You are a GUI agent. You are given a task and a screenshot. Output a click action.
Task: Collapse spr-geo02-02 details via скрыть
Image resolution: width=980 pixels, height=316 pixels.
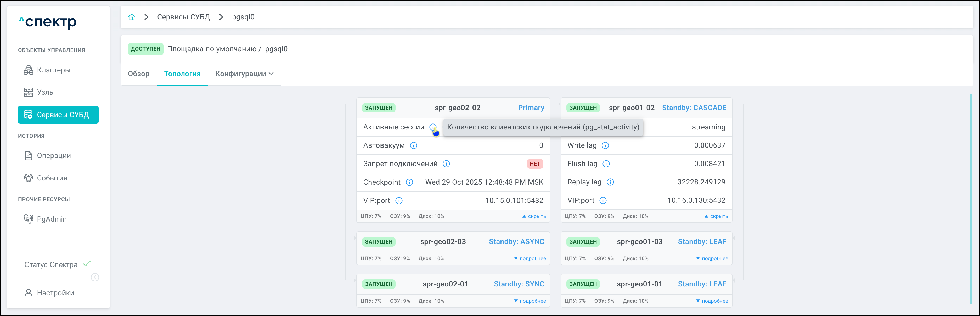534,216
